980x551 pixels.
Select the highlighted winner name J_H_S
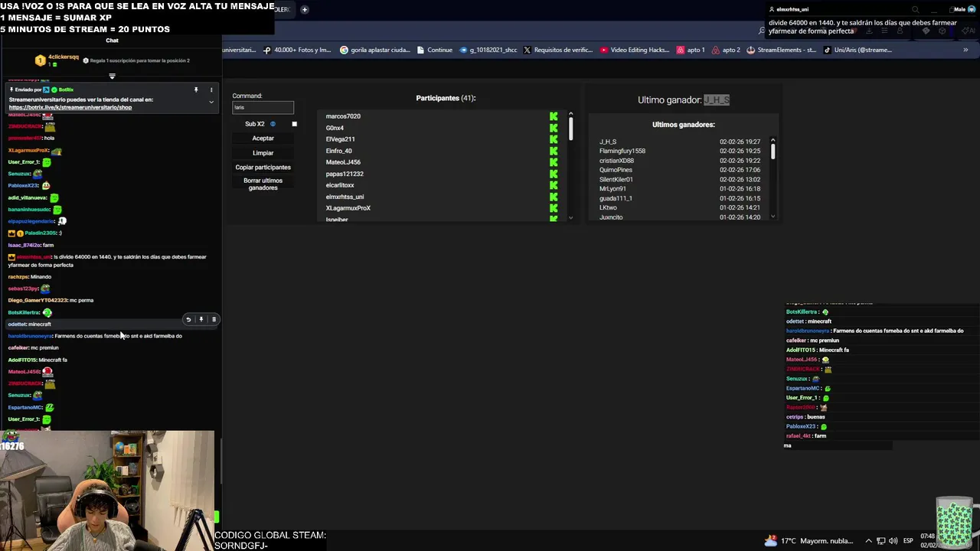[x=717, y=100]
